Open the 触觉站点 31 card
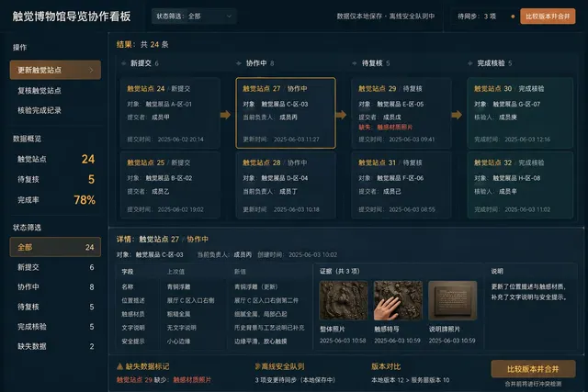The height and width of the screenshot is (392, 588). tap(401, 185)
